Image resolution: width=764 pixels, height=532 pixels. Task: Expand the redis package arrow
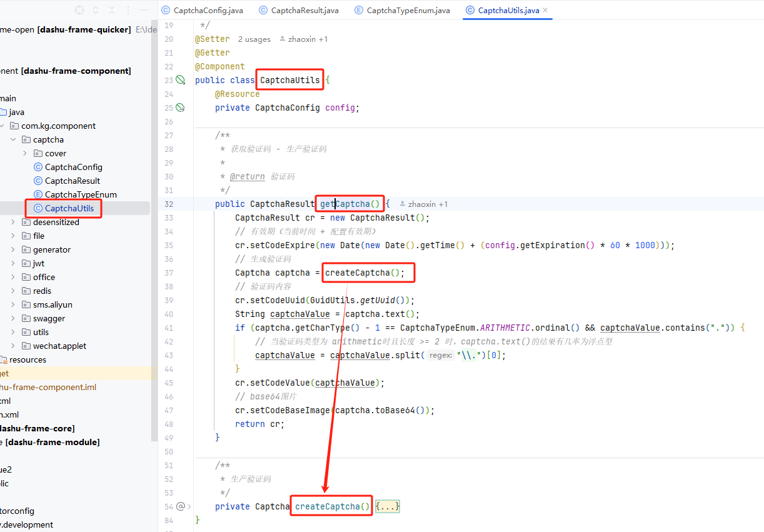[x=14, y=291]
